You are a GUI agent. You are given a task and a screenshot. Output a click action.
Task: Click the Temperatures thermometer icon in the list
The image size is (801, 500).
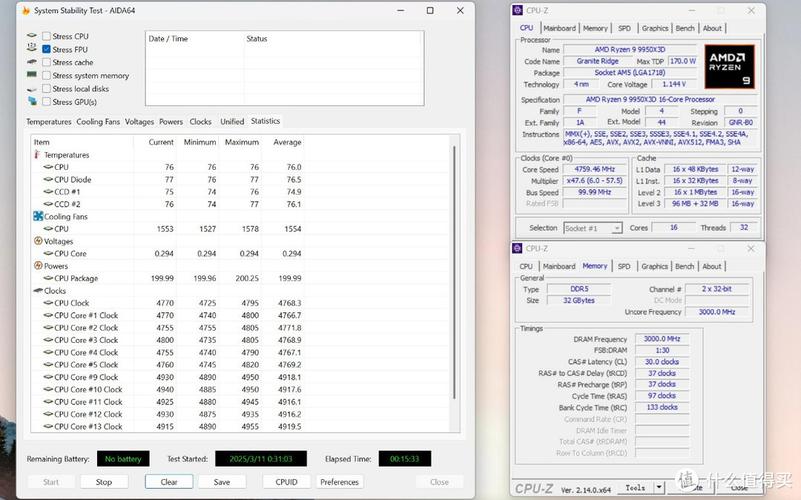click(38, 155)
